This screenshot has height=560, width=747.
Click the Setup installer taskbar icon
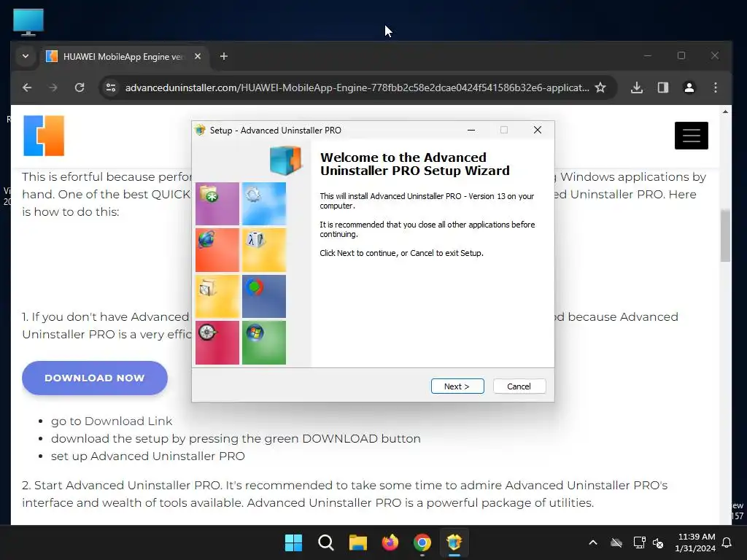454,542
